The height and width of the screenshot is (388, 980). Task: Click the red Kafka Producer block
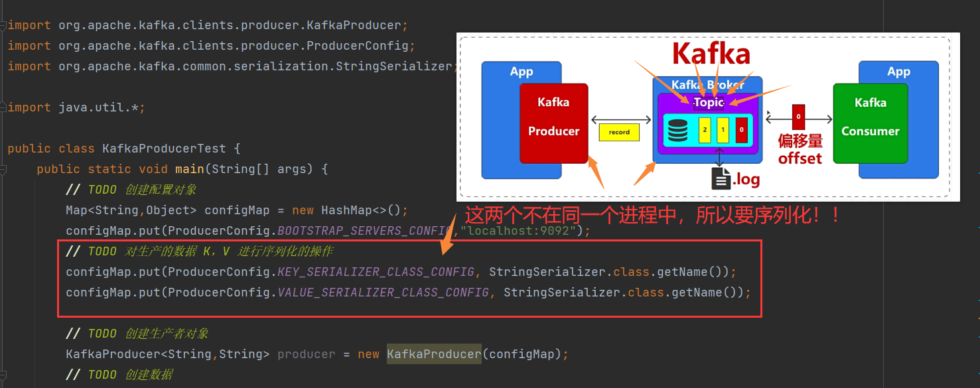pyautogui.click(x=553, y=121)
